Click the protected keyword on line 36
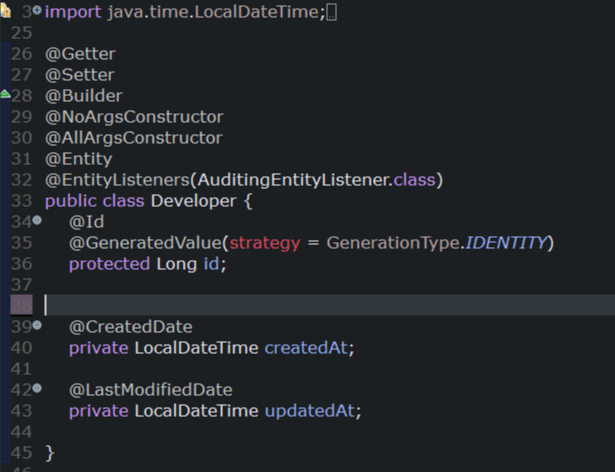This screenshot has width=615, height=472. coord(109,264)
